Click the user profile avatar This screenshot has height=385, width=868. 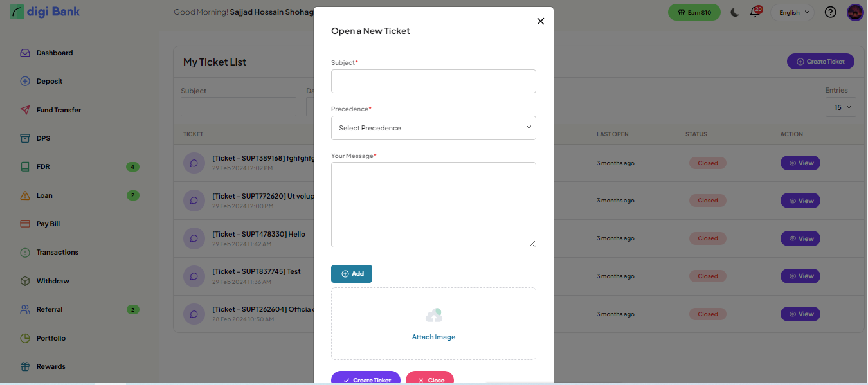[x=854, y=12]
